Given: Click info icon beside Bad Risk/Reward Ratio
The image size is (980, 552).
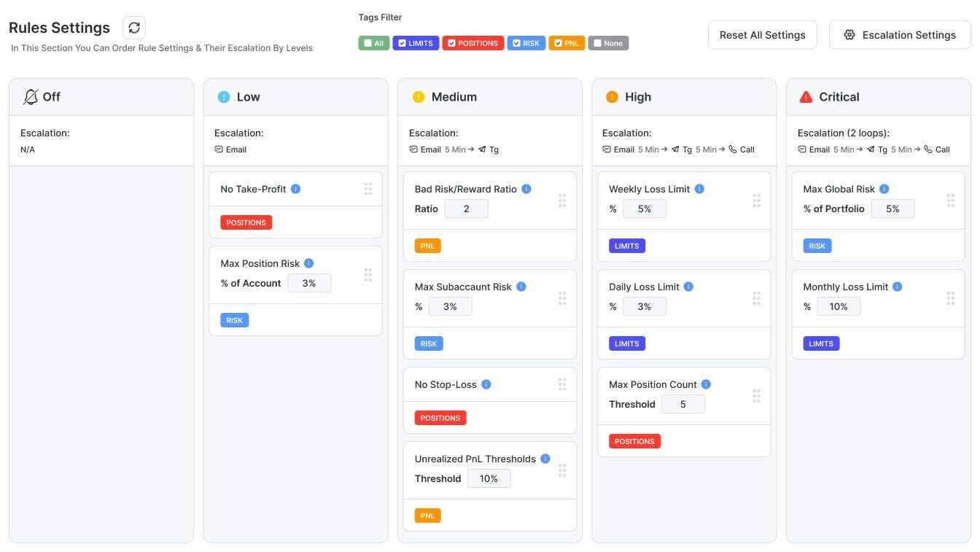Looking at the screenshot, I should click(526, 189).
